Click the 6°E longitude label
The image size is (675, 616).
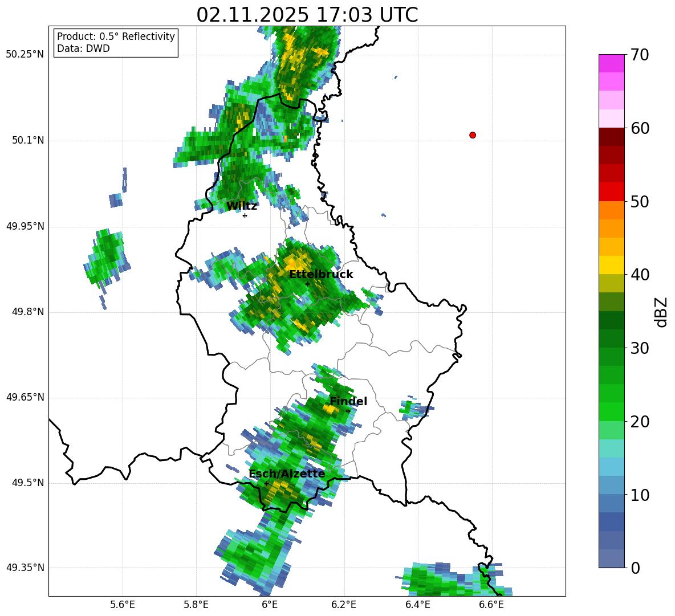click(270, 605)
